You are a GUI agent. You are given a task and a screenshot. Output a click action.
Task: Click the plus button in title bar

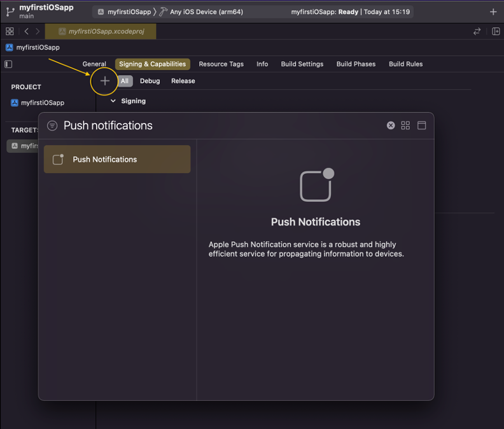493,12
